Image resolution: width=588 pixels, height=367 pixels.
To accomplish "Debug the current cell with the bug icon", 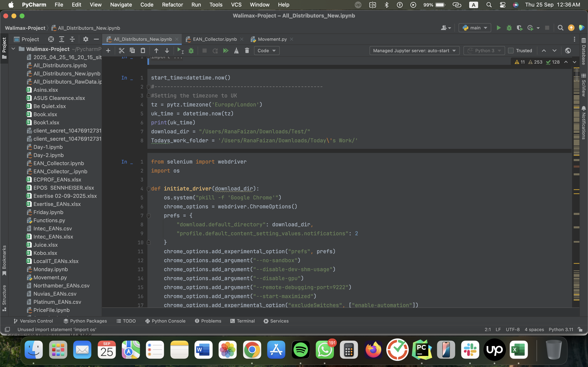I will tap(191, 51).
